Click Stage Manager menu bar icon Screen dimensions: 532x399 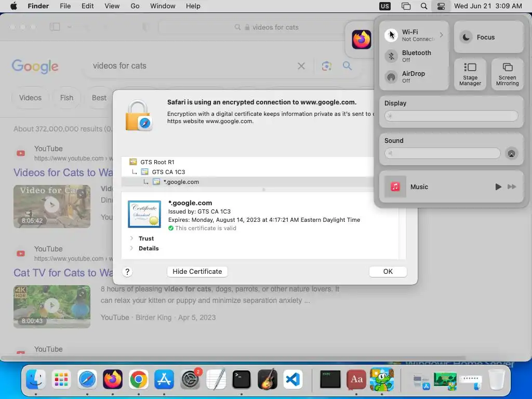coord(406,6)
